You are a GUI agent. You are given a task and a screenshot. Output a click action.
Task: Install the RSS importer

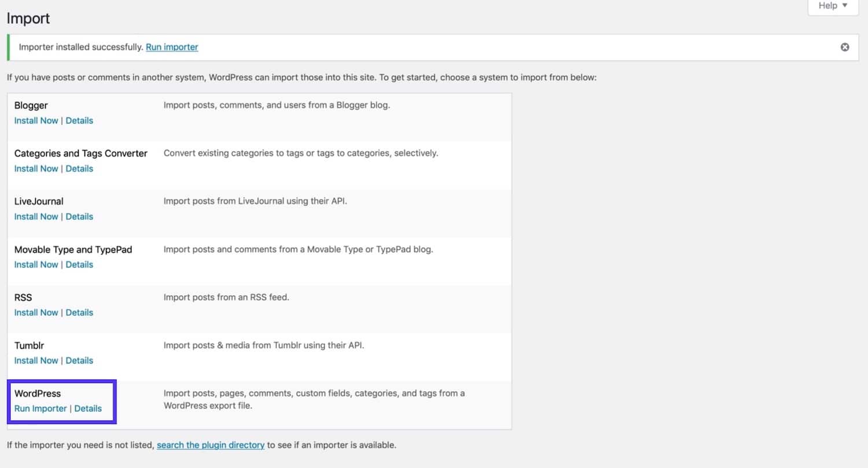point(36,313)
